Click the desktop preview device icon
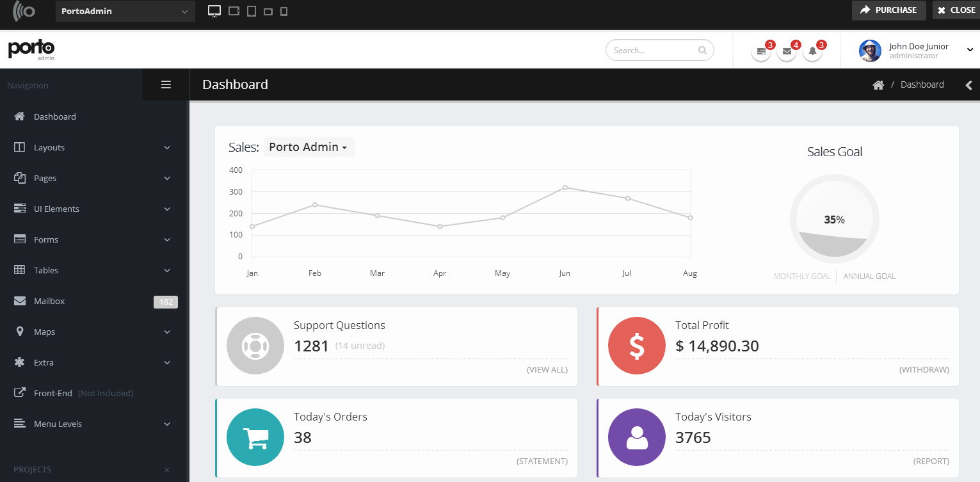Viewport: 980px width, 482px height. (x=214, y=11)
